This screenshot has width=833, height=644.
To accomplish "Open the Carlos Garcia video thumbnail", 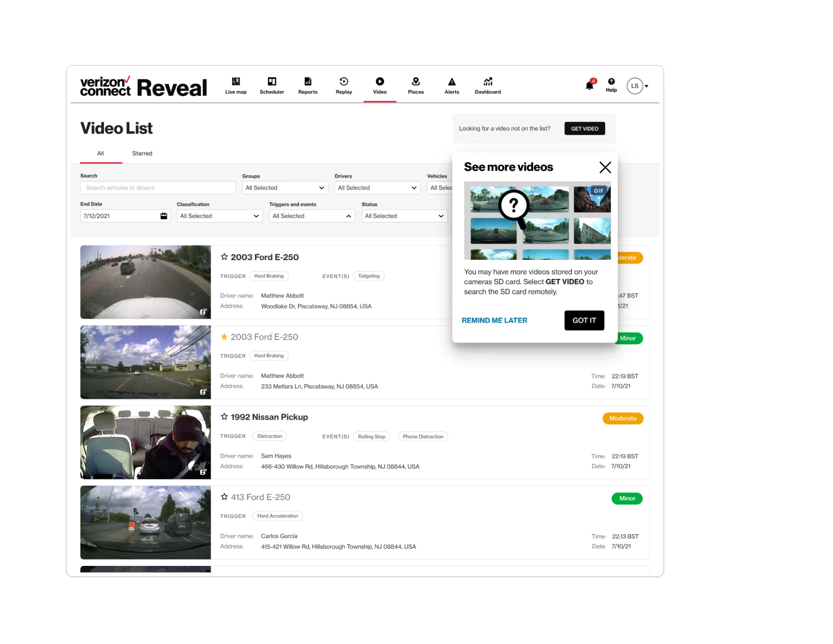I will 145,523.
